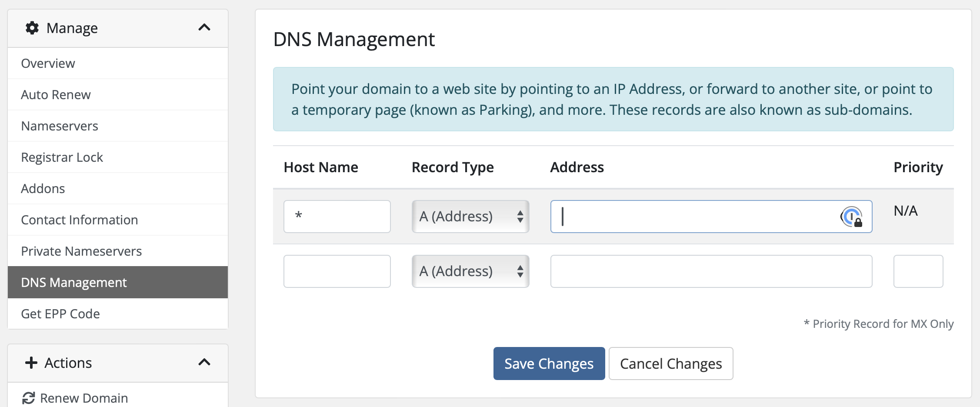Click the Cancel Changes button

tap(671, 364)
